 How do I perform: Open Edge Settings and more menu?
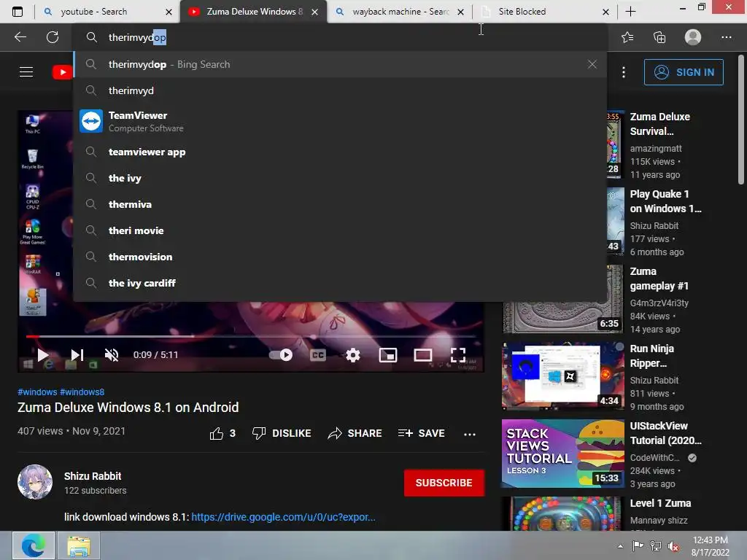click(x=726, y=37)
